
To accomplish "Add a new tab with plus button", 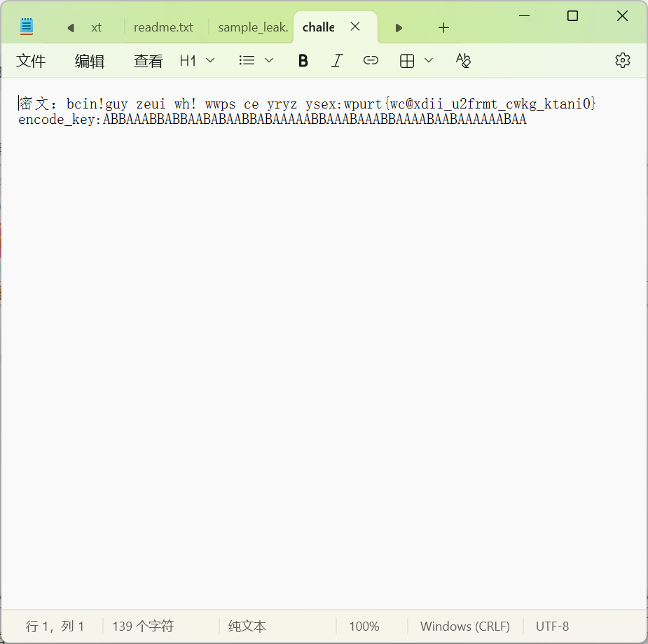I will click(x=443, y=28).
